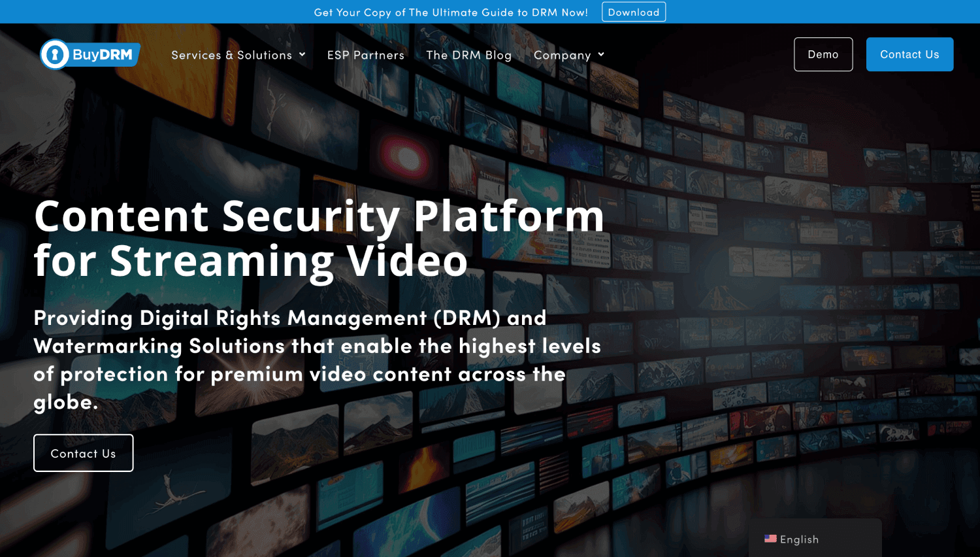Click the outlined Contact Us hero button
The width and height of the screenshot is (980, 557).
click(x=84, y=453)
